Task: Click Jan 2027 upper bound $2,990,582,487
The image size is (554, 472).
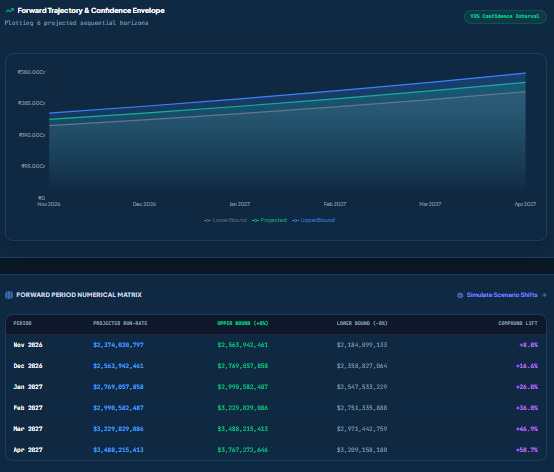Action: pyautogui.click(x=243, y=387)
